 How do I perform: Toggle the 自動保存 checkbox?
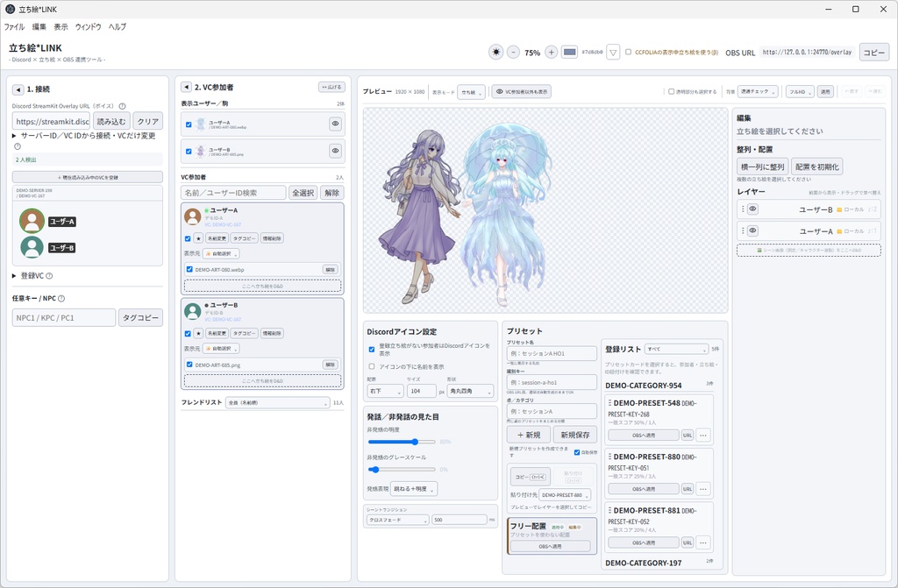coord(577,452)
